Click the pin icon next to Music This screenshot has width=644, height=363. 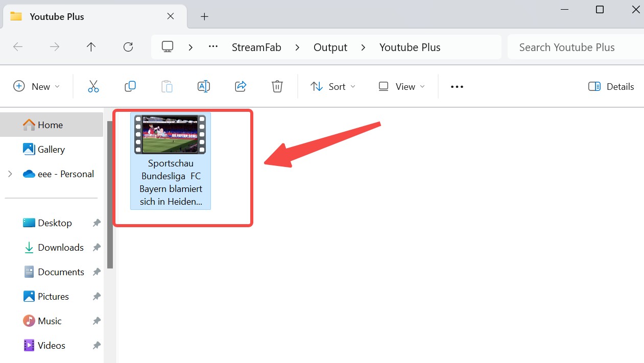click(x=97, y=321)
